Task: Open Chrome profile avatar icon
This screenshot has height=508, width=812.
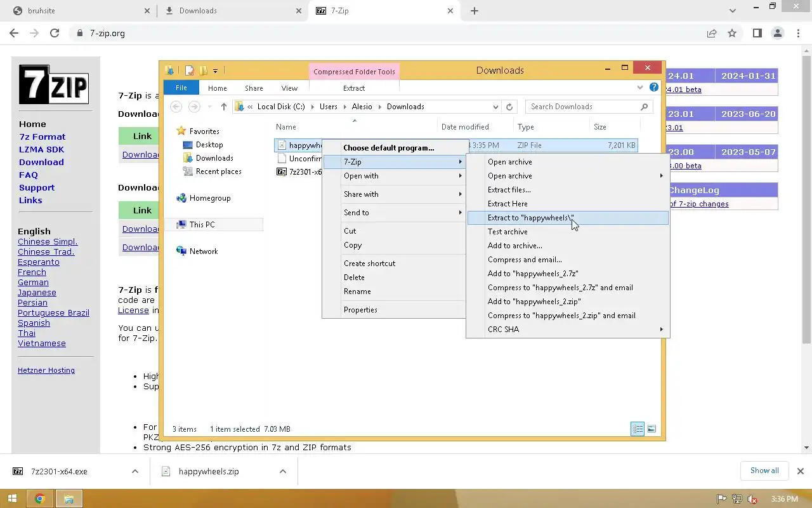Action: tap(777, 33)
